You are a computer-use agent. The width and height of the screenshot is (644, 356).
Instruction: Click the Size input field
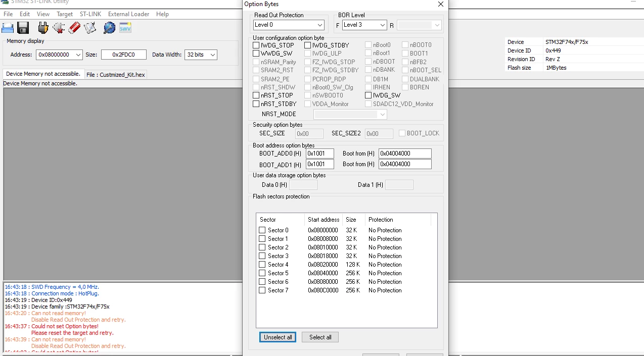124,55
